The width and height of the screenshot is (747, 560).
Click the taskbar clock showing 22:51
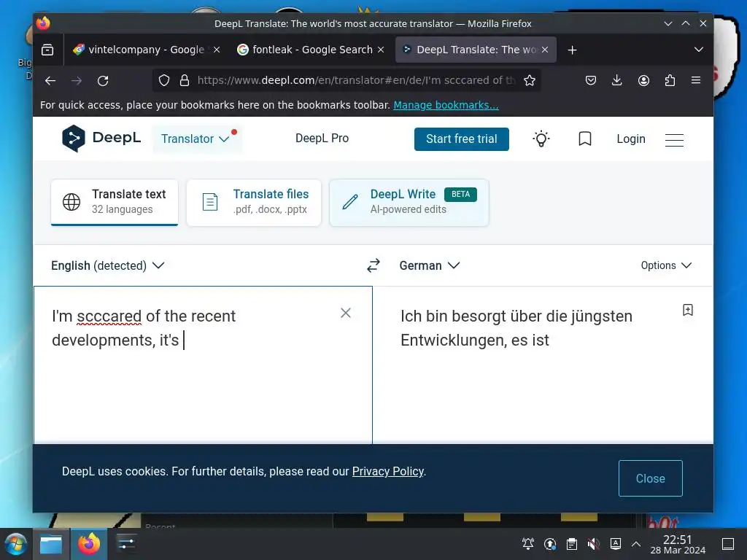(678, 544)
